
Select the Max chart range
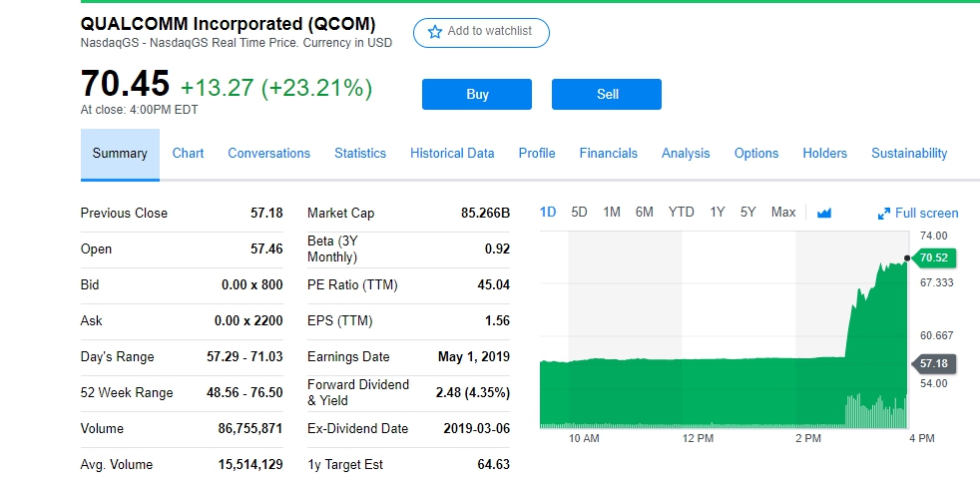783,213
